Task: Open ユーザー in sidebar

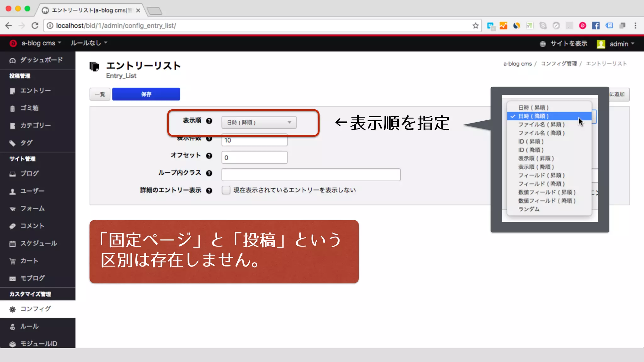Action: 38,191
